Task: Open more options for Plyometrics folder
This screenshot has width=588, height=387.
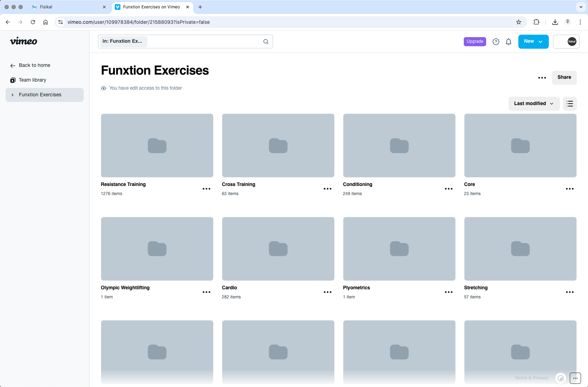Action: click(449, 292)
